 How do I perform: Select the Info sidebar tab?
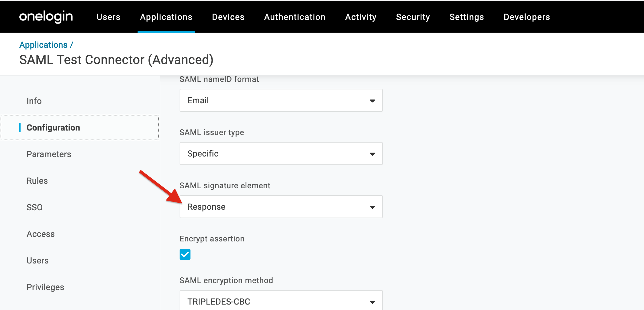34,101
